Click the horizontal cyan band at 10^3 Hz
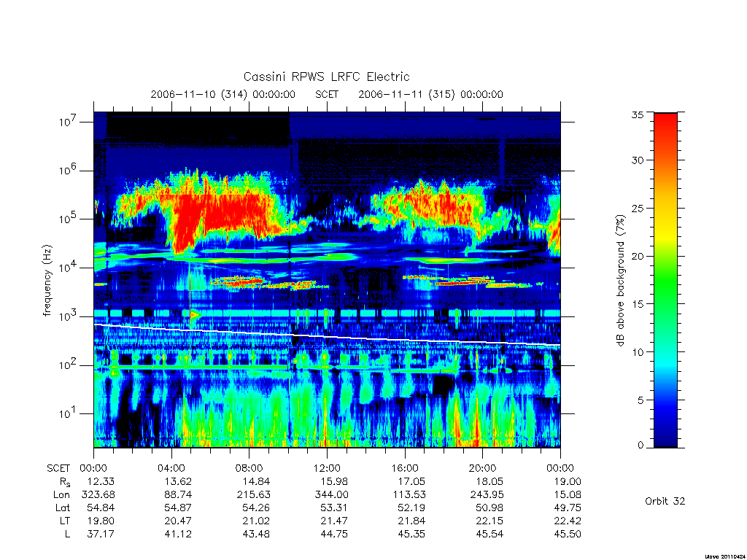The height and width of the screenshot is (560, 747). pyautogui.click(x=327, y=314)
